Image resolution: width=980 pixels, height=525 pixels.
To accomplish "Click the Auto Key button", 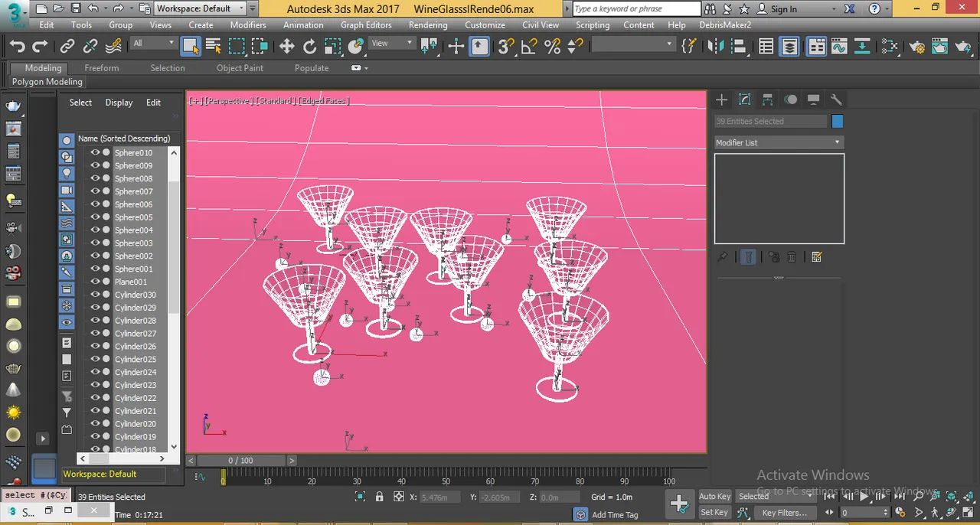I will click(x=714, y=496).
